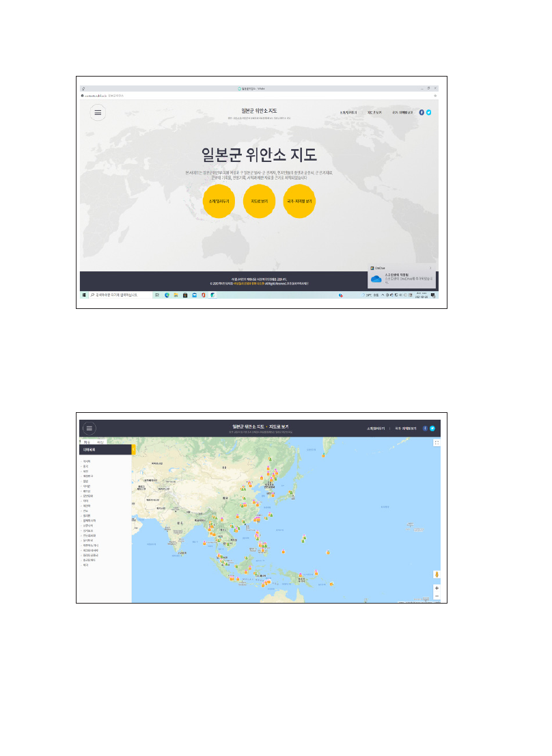Image resolution: width=552 pixels, height=756 pixels.
Task: Open 국가·지역별 보기 link in map header
Action: click(404, 429)
